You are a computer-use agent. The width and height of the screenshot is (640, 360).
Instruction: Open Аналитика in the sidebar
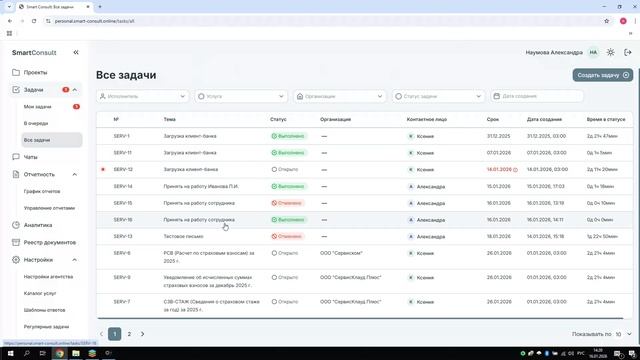point(38,225)
